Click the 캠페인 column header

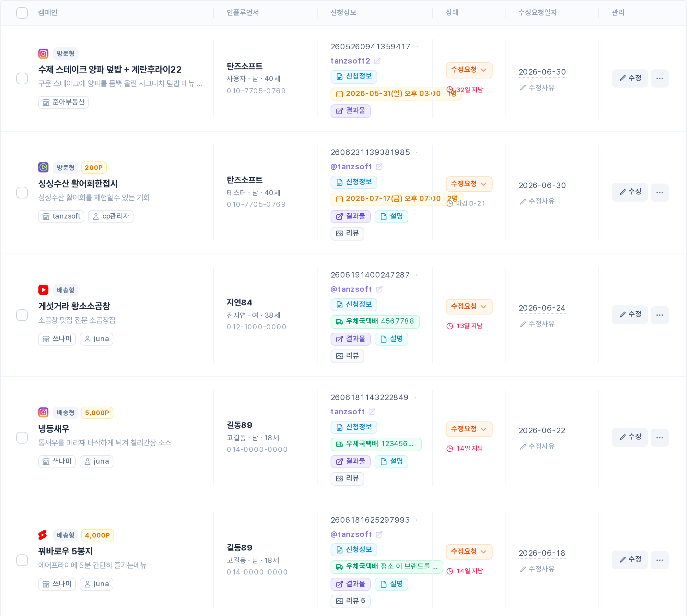48,13
